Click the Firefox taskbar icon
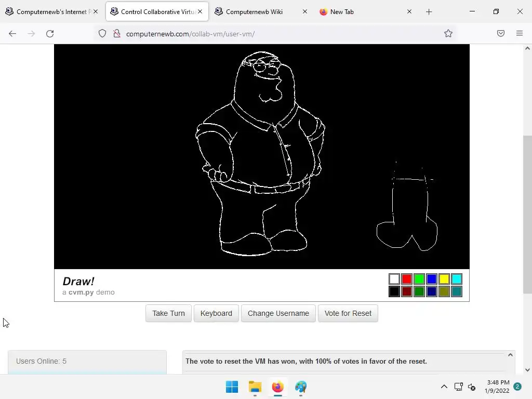 [277, 387]
